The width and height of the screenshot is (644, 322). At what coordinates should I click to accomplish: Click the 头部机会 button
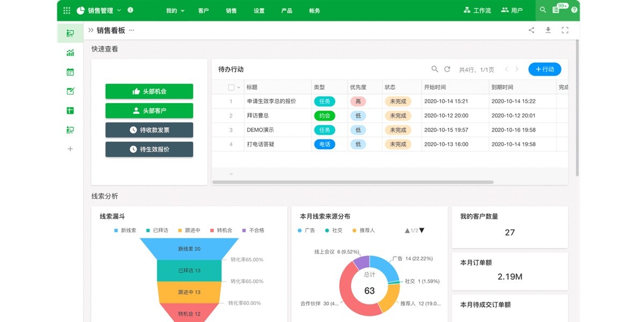pyautogui.click(x=149, y=91)
